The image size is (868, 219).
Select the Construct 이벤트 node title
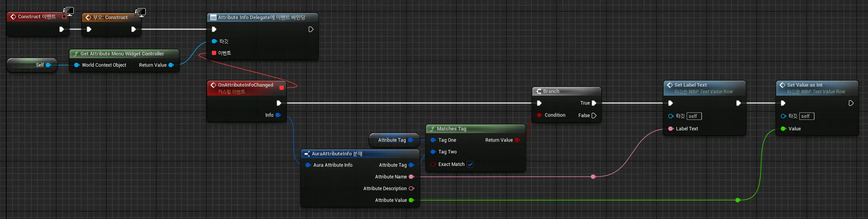click(37, 17)
